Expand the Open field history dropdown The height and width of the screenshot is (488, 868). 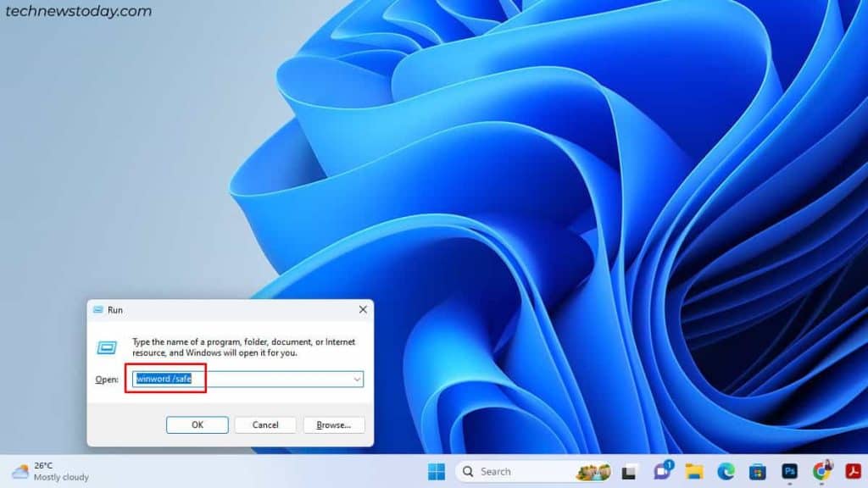[357, 379]
